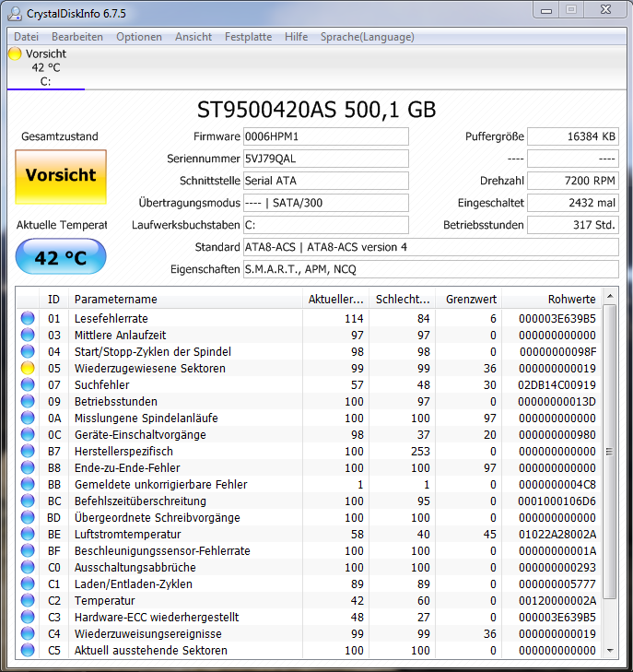The image size is (633, 672).
Task: Click the Eigenschaften field S.M.A.R.T., APM, NCQ
Action: click(x=431, y=269)
